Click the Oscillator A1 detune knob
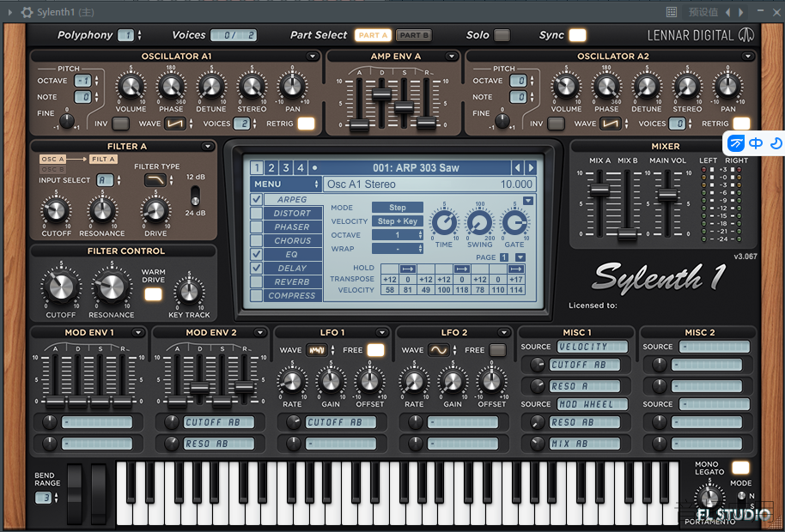Screen dimensions: 785x532 pos(211,87)
